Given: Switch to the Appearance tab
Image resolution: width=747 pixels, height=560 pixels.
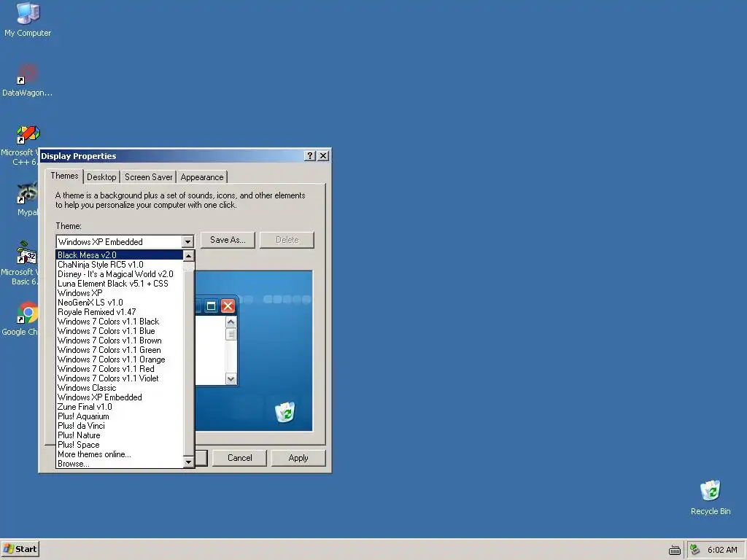Looking at the screenshot, I should [x=201, y=177].
